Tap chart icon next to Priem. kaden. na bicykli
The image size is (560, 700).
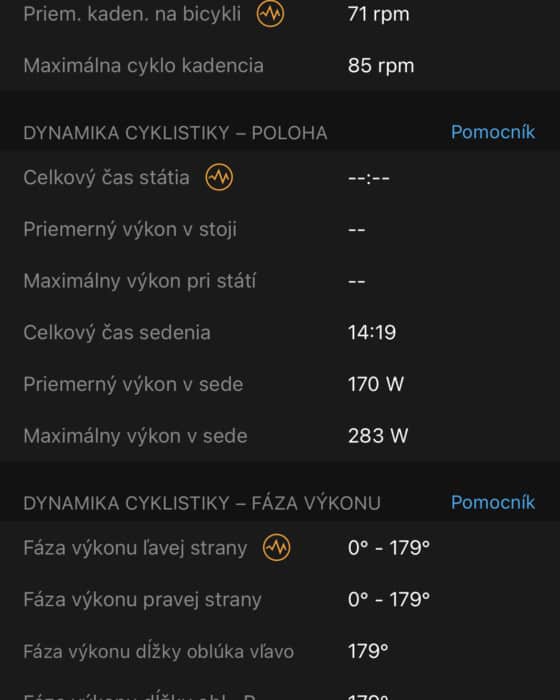tap(270, 13)
